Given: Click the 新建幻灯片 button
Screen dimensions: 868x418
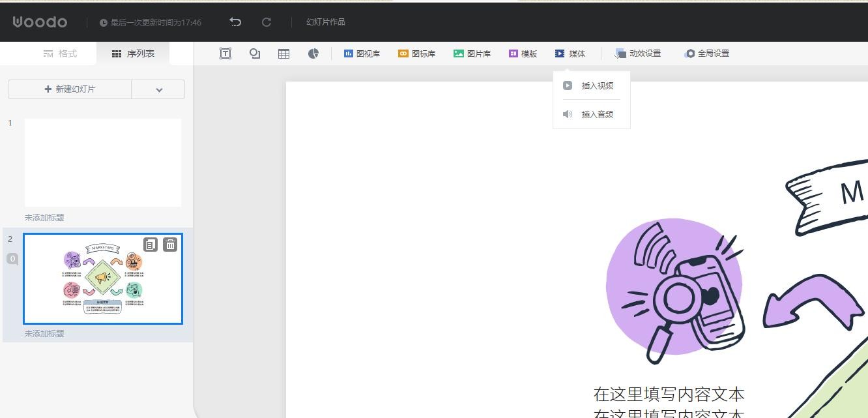Looking at the screenshot, I should [x=70, y=89].
